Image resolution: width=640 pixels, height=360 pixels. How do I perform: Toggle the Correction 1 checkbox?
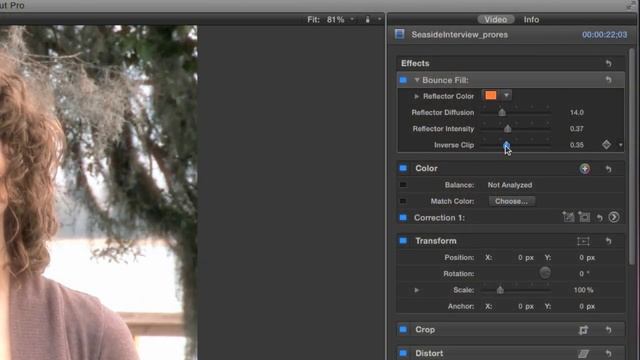[403, 218]
